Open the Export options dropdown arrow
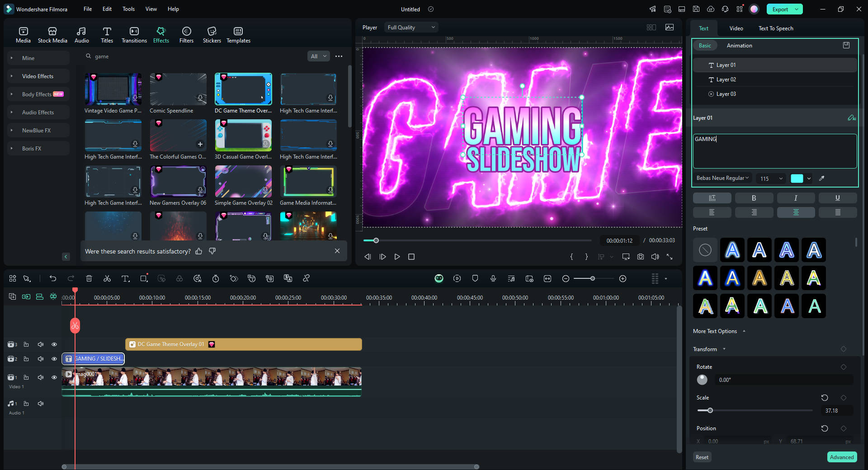The width and height of the screenshot is (868, 470). 797,9
